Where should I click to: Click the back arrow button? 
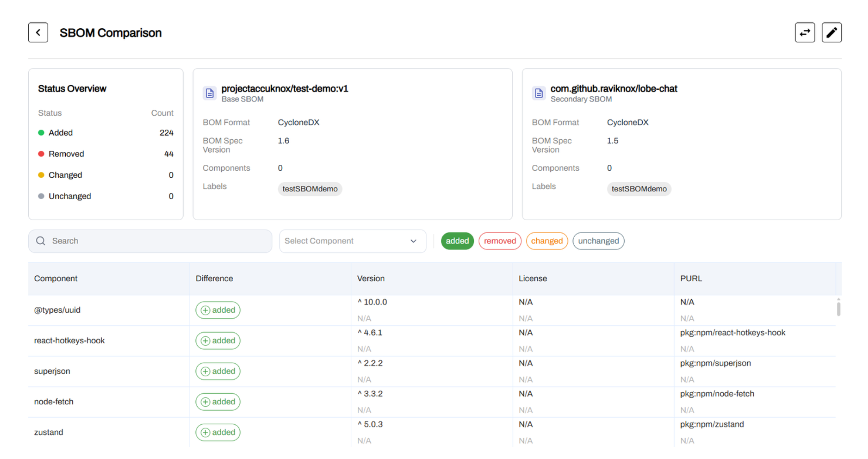(38, 32)
